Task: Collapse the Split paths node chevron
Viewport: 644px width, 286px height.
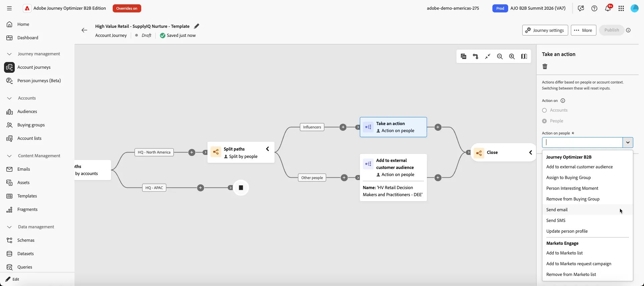Action: (267, 149)
